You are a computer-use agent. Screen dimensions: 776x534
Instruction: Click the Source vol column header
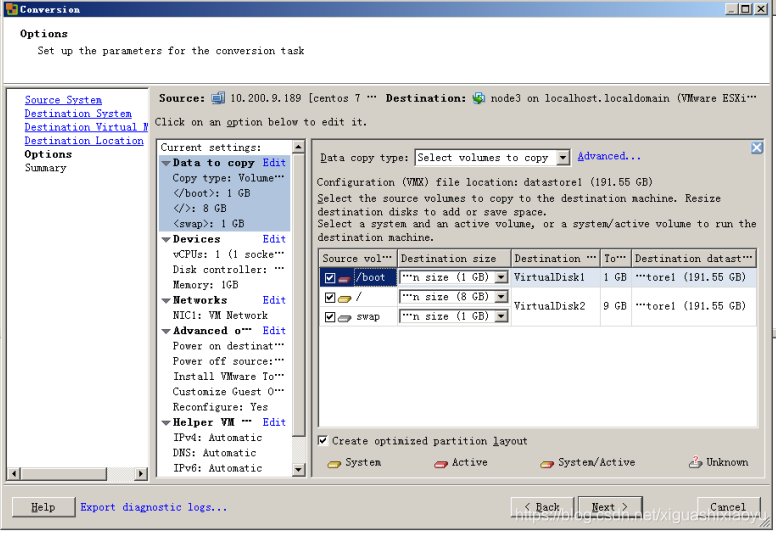tap(358, 258)
